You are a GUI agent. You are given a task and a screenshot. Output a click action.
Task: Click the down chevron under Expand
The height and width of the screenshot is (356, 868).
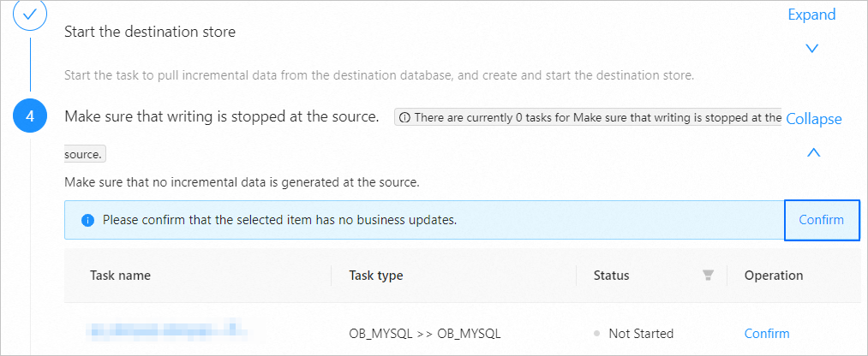[812, 48]
